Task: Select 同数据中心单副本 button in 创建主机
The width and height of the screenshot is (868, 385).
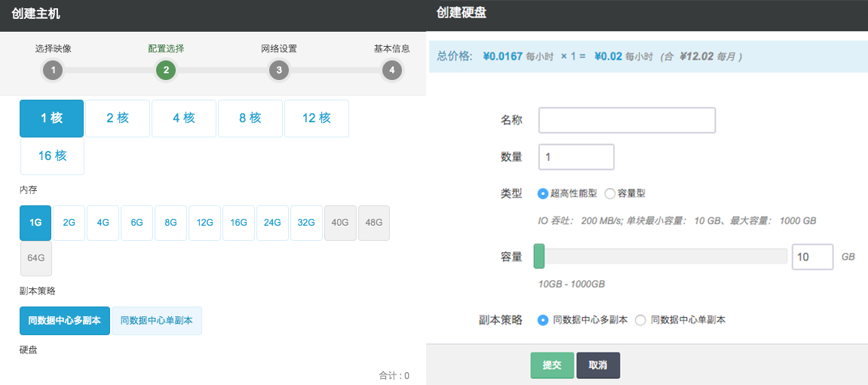Action: (x=157, y=321)
